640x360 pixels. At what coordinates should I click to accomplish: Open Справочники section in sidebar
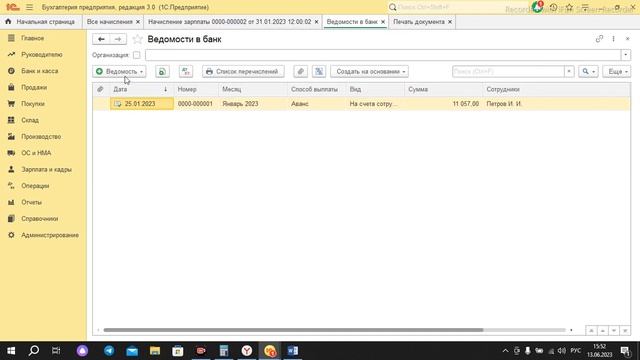coord(40,219)
